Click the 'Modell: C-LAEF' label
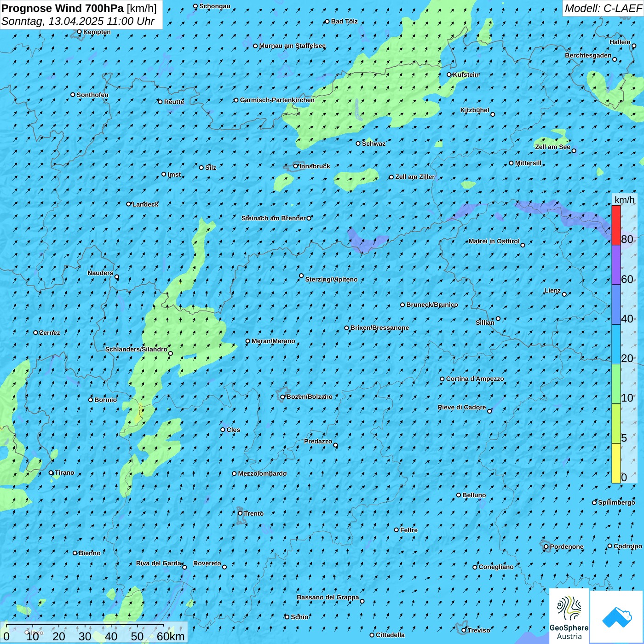This screenshot has height=644, width=644. tap(603, 8)
